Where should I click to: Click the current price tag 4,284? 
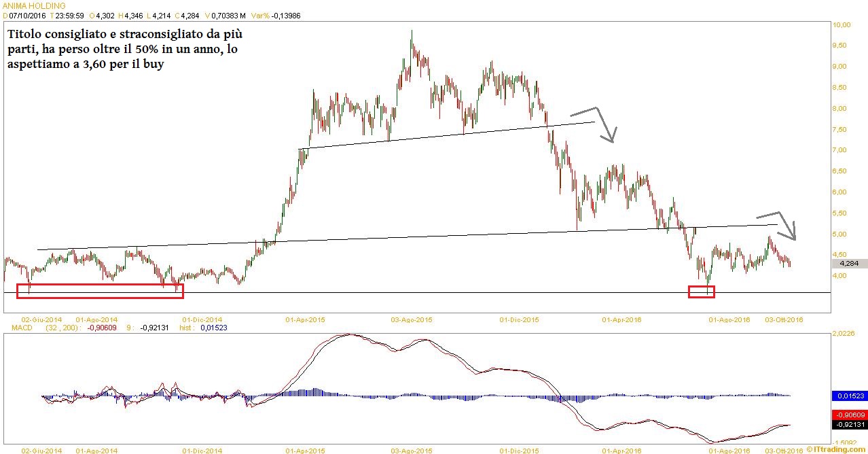pyautogui.click(x=848, y=263)
